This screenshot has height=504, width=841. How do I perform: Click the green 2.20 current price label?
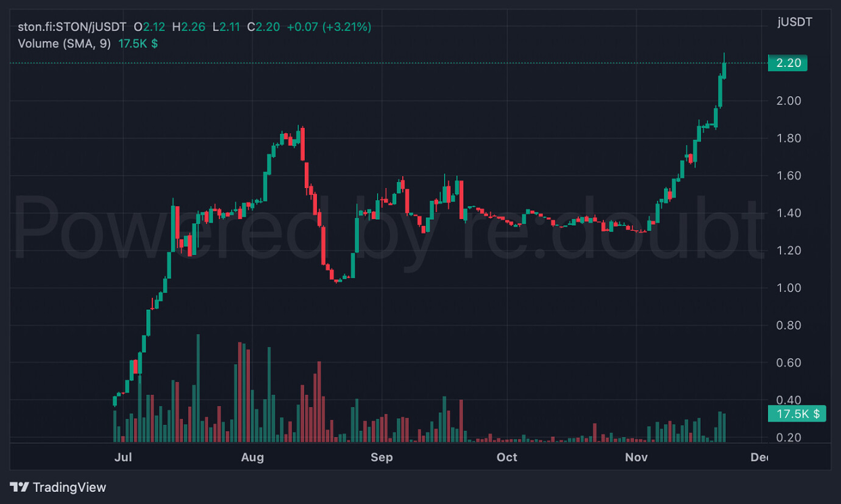(x=788, y=63)
